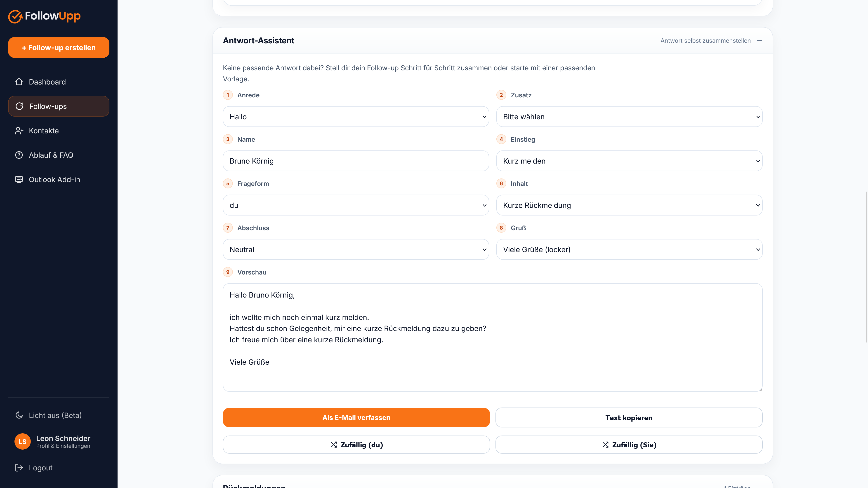Collapse the Antwort-Assistent panel
Viewport: 868px width, 488px height.
coord(759,41)
